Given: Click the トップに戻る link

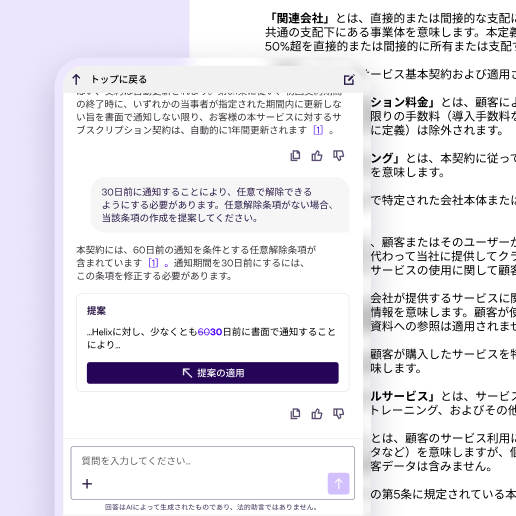Looking at the screenshot, I should pyautogui.click(x=119, y=79).
